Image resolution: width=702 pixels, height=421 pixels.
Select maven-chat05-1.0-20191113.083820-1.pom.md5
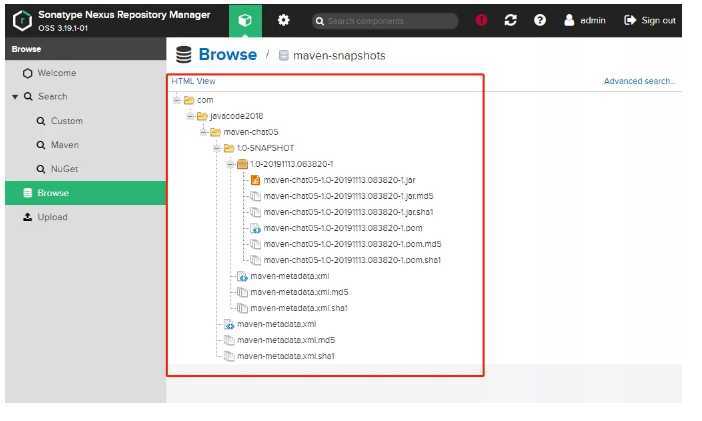pos(352,244)
